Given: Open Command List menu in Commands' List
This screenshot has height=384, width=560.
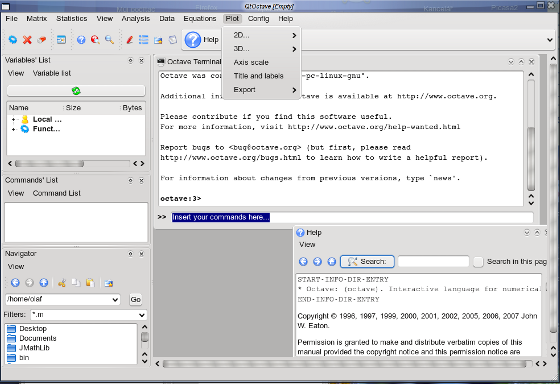Looking at the screenshot, I should pyautogui.click(x=56, y=193).
